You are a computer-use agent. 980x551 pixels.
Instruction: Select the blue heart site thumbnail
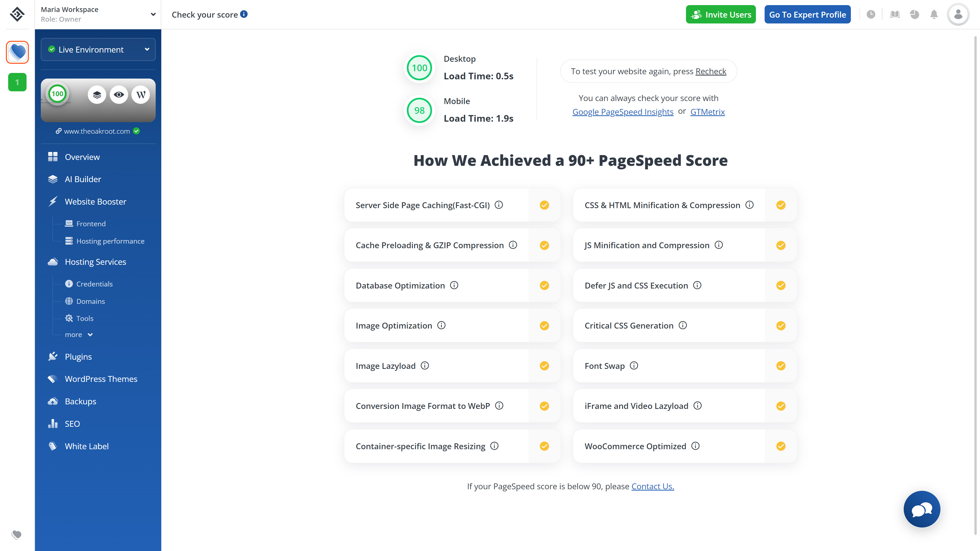pos(17,52)
